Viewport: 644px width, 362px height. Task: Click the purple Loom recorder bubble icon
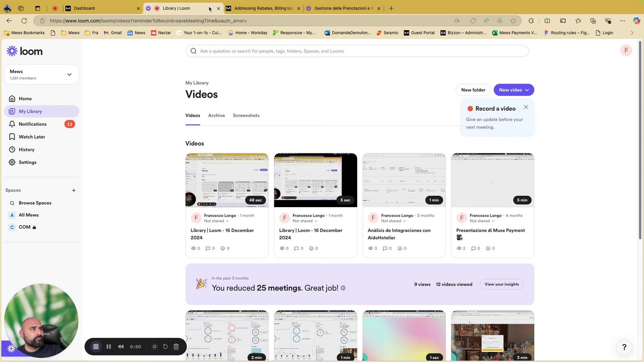click(x=11, y=348)
